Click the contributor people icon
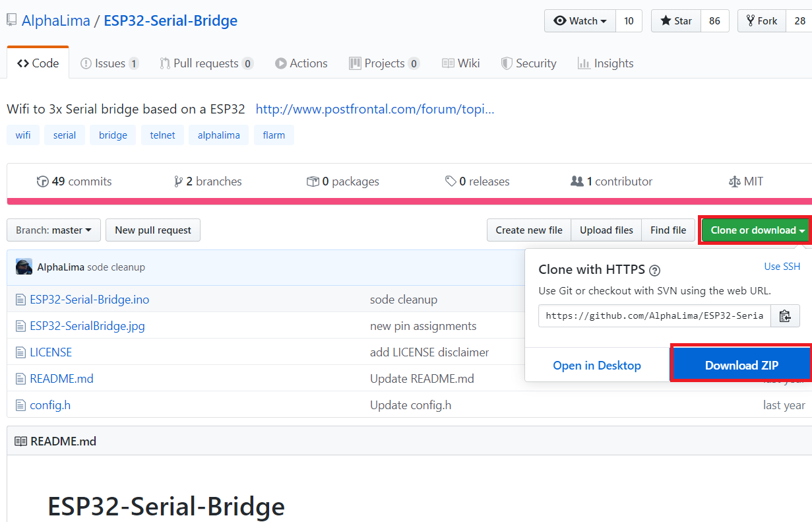Image resolution: width=812 pixels, height=522 pixels. [577, 181]
